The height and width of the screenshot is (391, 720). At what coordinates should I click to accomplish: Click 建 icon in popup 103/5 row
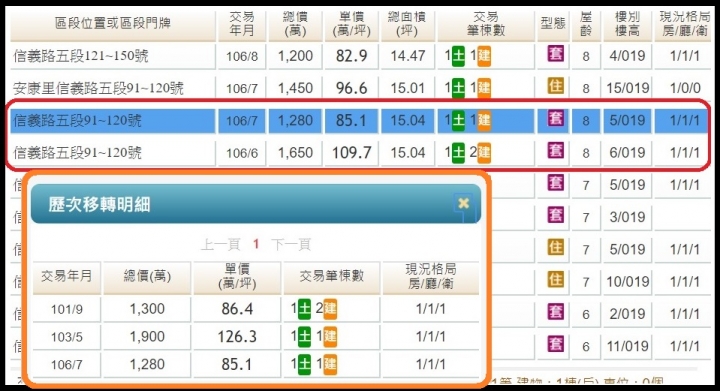coord(330,337)
